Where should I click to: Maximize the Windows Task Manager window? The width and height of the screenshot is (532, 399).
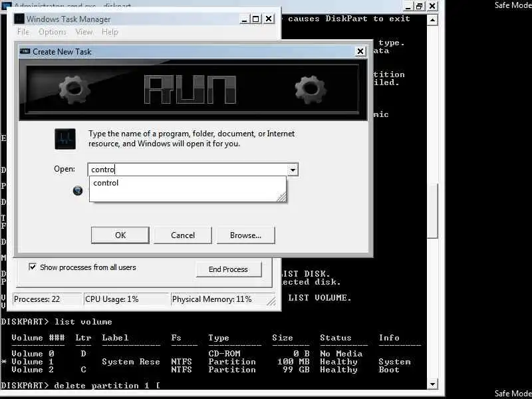pos(256,19)
